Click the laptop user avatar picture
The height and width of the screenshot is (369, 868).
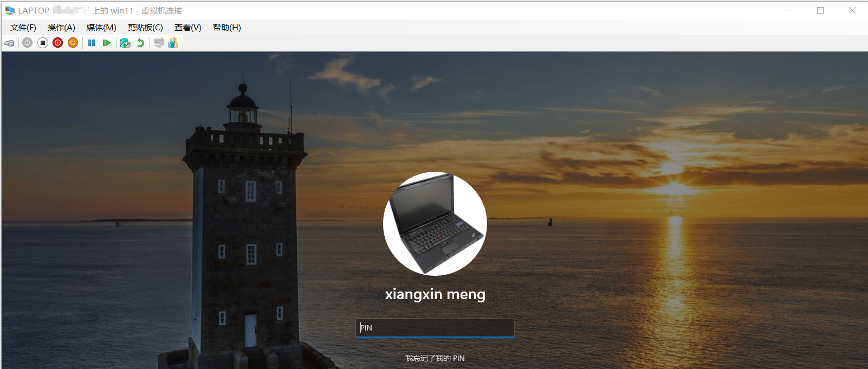(x=435, y=224)
